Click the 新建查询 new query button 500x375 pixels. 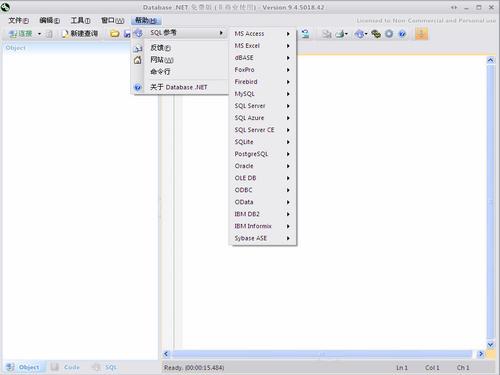pos(80,34)
